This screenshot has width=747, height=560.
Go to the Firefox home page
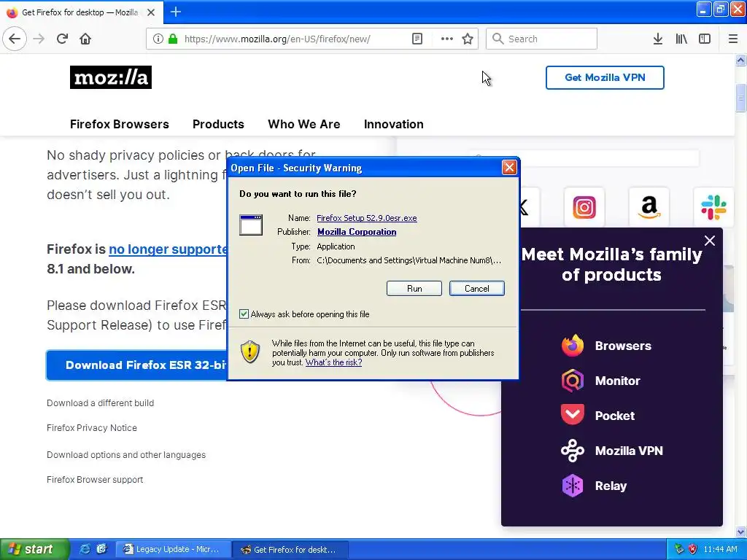[x=85, y=39]
